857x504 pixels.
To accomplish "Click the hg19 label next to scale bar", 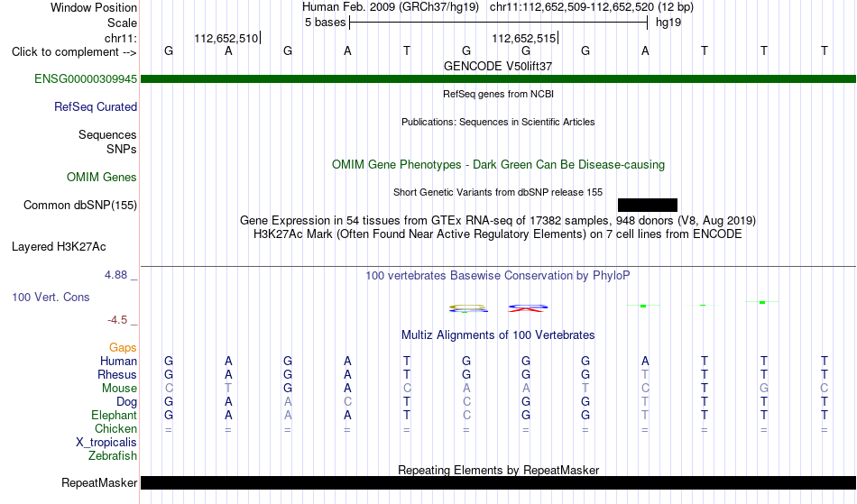I will [668, 23].
